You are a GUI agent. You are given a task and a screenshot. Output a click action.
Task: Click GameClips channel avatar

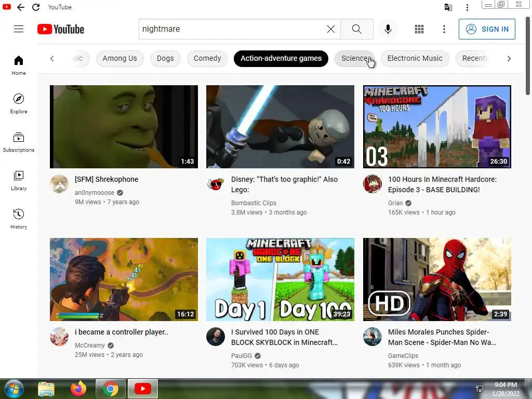coord(372,337)
